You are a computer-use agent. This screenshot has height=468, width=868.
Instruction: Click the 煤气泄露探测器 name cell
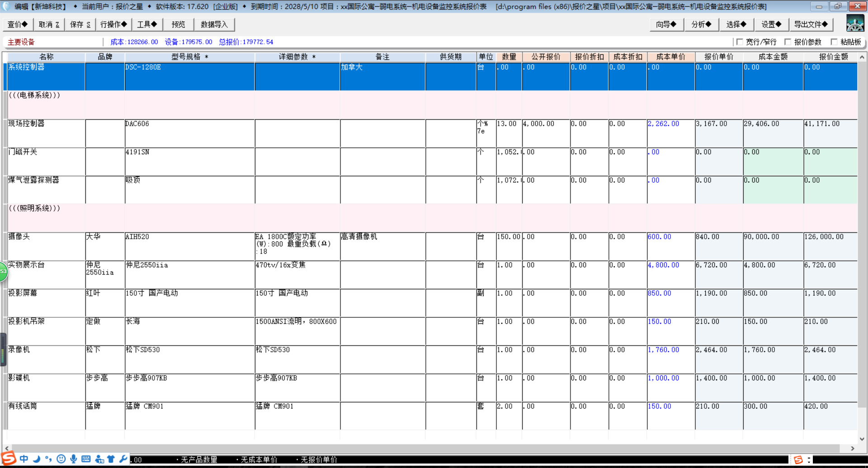tap(46, 189)
